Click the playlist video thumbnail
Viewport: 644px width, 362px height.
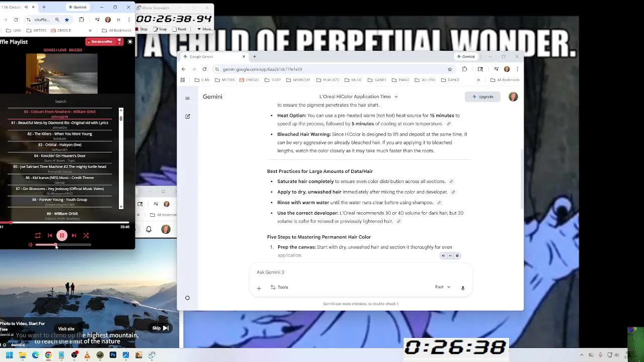point(61,73)
